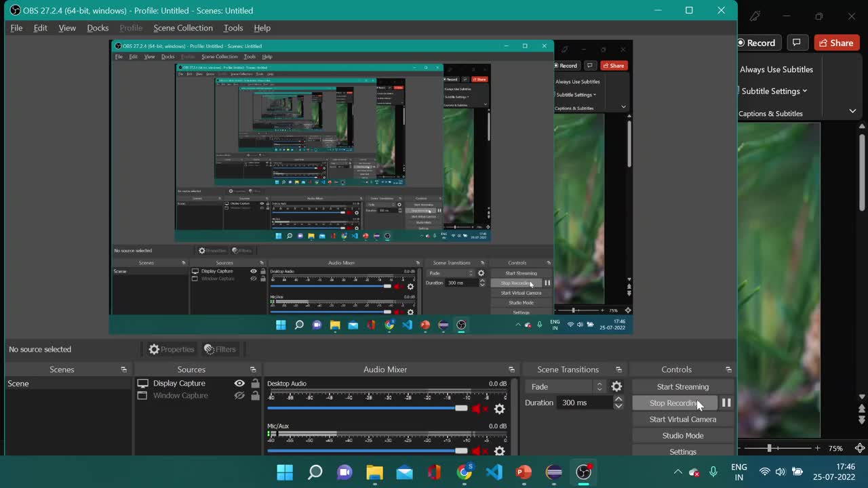Select the Window Capture source
This screenshot has width=868, height=488.
pos(180,396)
